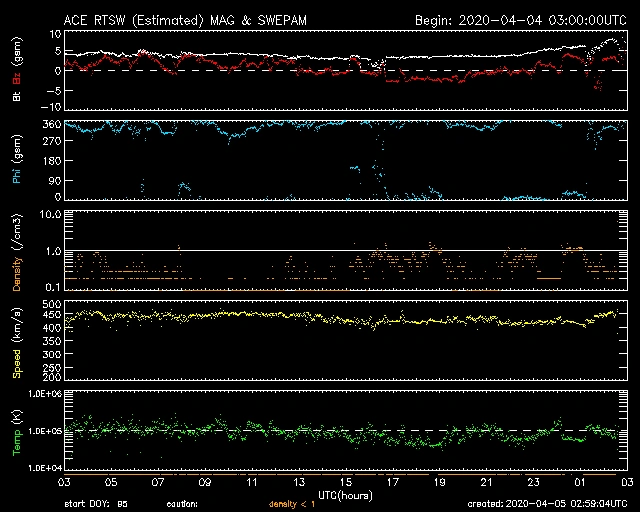Viewport: 640px width, 512px height.
Task: Click the 15 hour tick label
Action: pos(345,482)
